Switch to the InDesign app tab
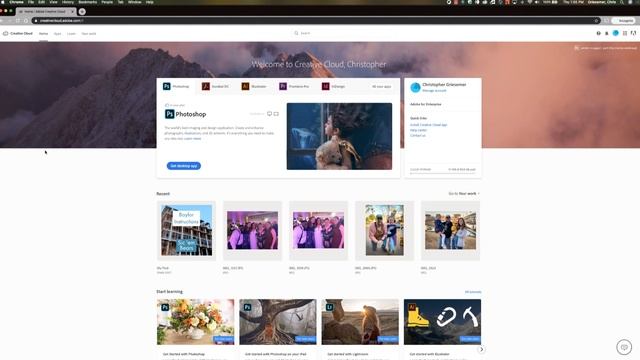This screenshot has width=640, height=360. coord(334,87)
